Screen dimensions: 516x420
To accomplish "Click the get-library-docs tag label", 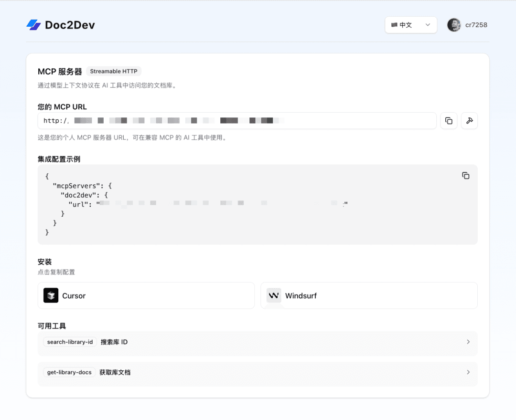I will tap(69, 372).
